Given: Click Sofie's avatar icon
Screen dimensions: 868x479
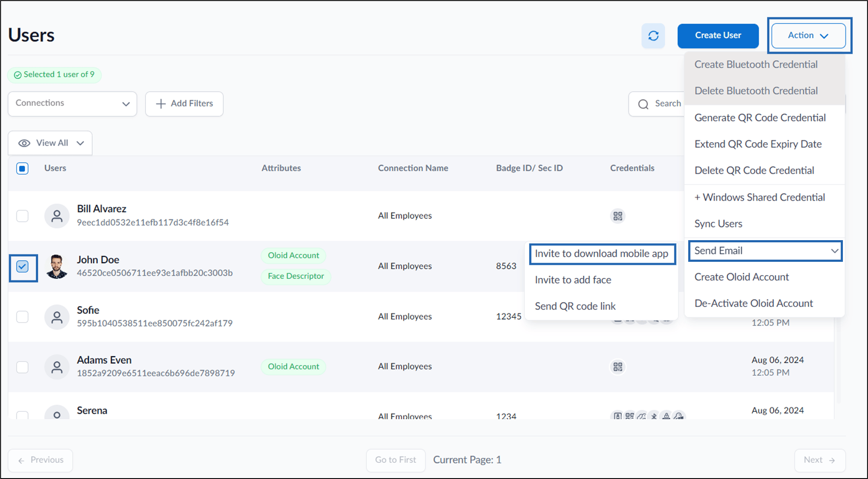Looking at the screenshot, I should tap(57, 317).
